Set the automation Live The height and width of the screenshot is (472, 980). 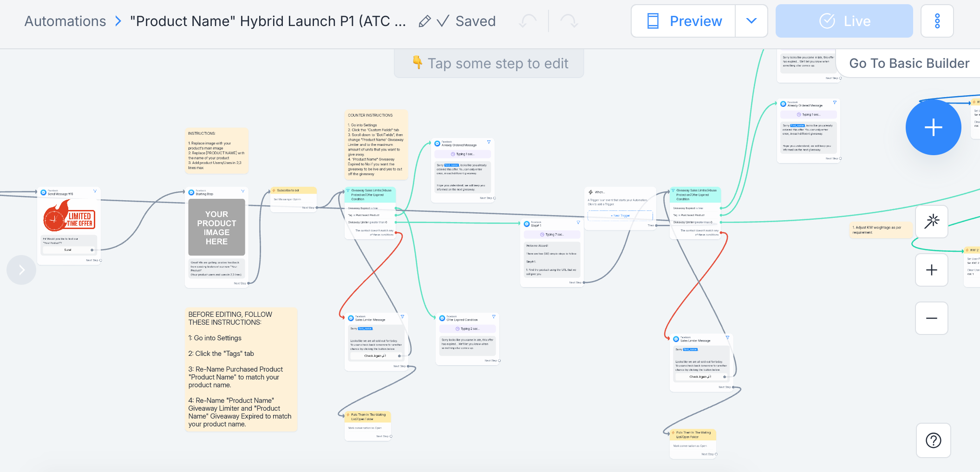[844, 21]
